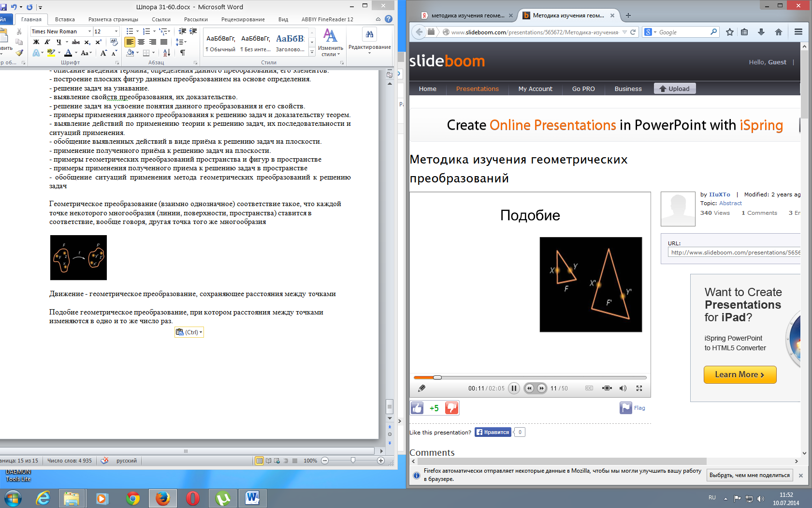Open font size 12 dropdown

tap(116, 31)
